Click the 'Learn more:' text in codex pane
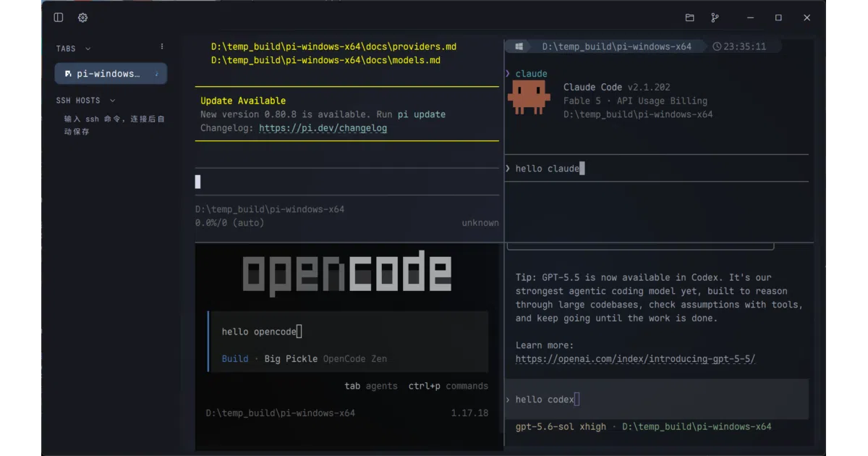868x456 pixels. coord(545,345)
